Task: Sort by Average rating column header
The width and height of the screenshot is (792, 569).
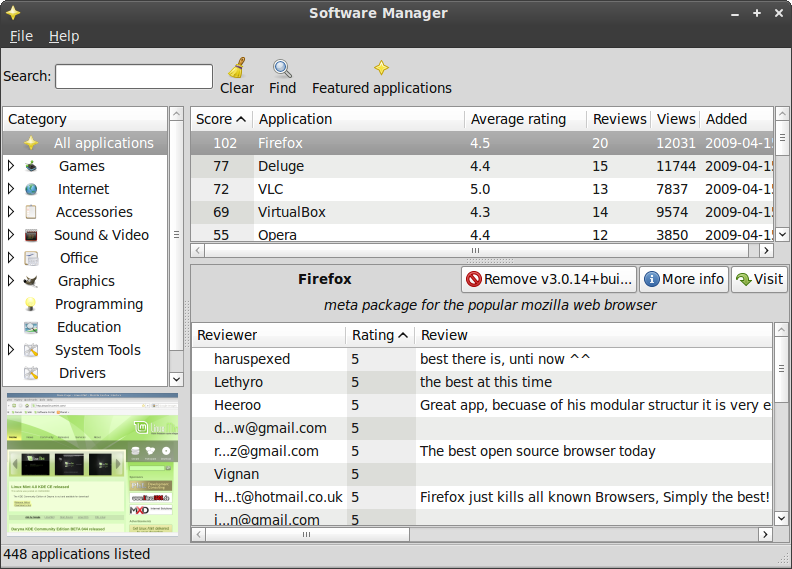Action: (x=525, y=119)
